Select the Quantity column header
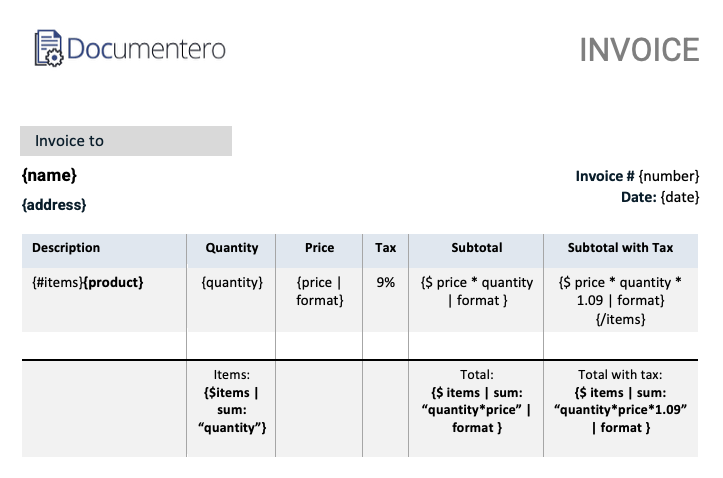This screenshot has height=478, width=723. [231, 248]
